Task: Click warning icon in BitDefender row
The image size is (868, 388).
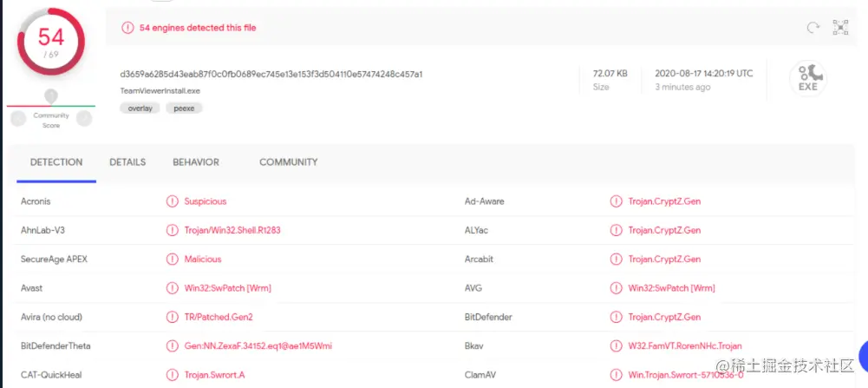Action: click(617, 317)
